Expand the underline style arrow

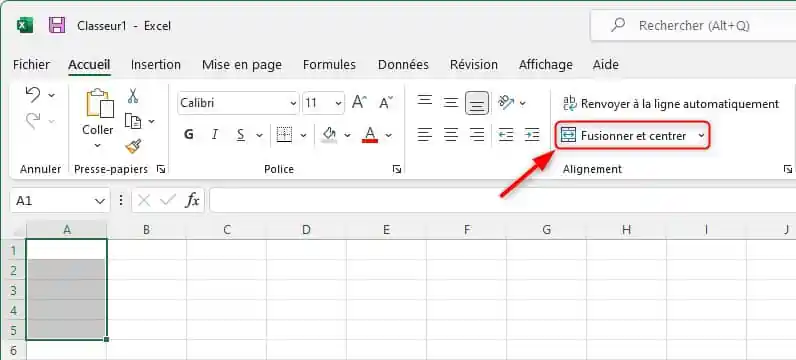point(259,135)
